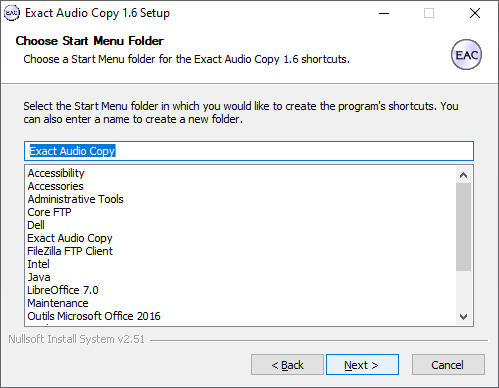Click the scrollbar down arrow
The height and width of the screenshot is (388, 499).
463,316
